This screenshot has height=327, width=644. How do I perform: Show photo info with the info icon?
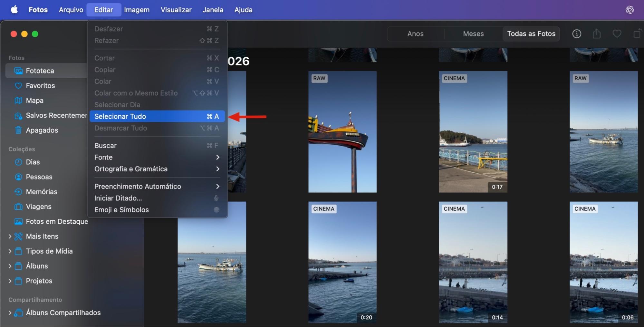tap(577, 34)
